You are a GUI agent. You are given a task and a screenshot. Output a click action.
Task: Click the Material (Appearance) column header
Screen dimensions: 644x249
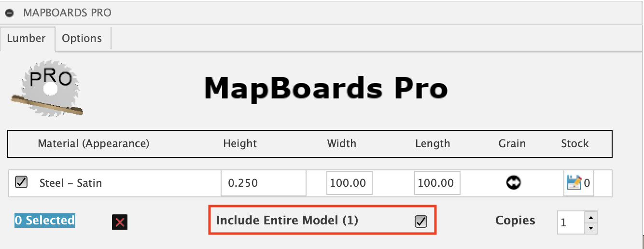(94, 143)
